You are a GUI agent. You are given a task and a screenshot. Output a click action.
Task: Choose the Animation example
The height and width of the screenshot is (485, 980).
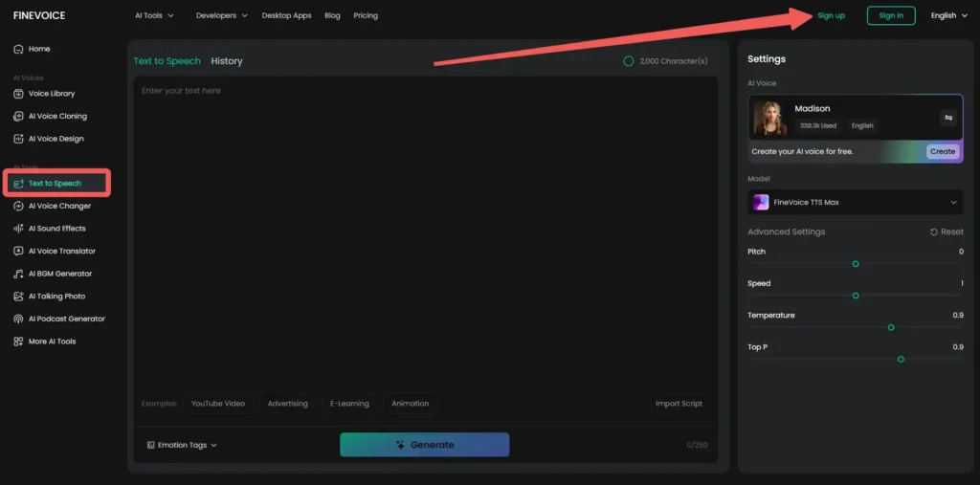pos(410,404)
